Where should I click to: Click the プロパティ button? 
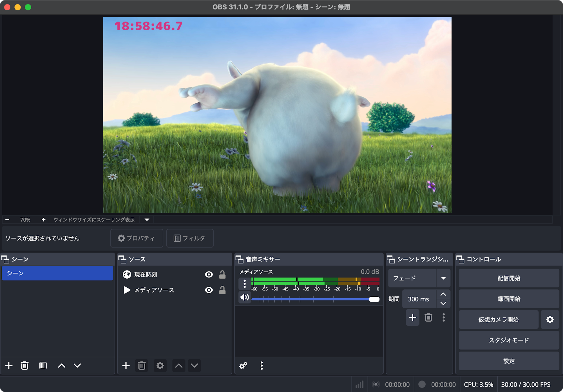point(137,238)
